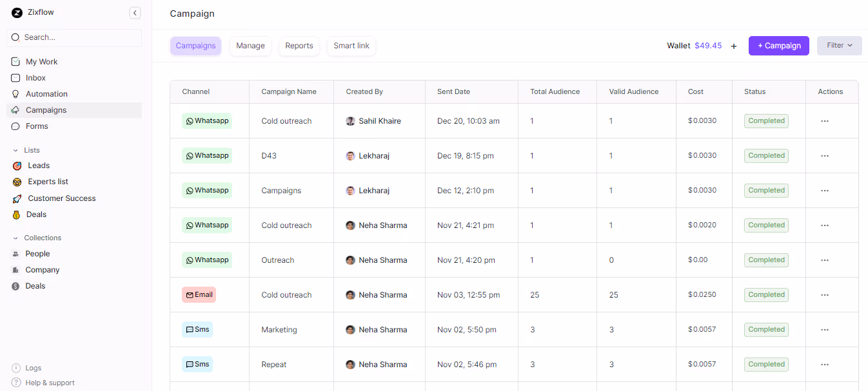Click the Deals money bag icon under Lists

[x=17, y=215]
